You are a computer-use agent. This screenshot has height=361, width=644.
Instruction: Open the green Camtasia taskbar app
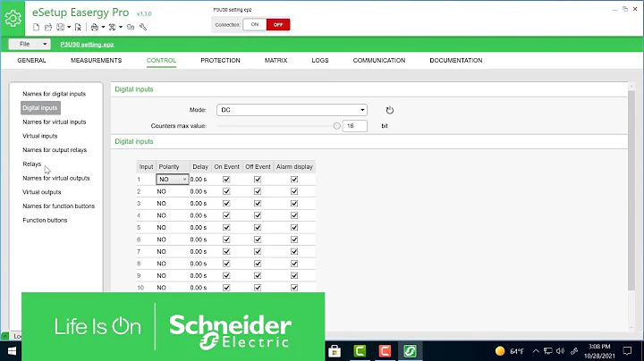click(360, 351)
